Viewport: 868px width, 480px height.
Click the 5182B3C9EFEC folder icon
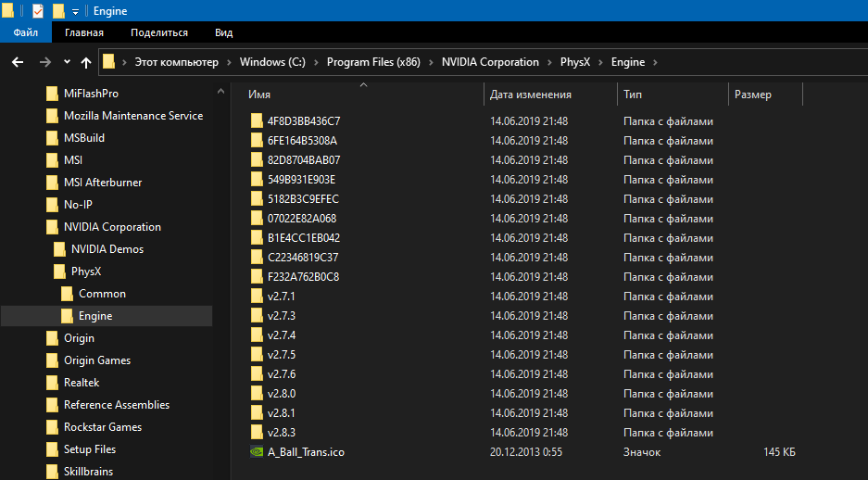(257, 198)
